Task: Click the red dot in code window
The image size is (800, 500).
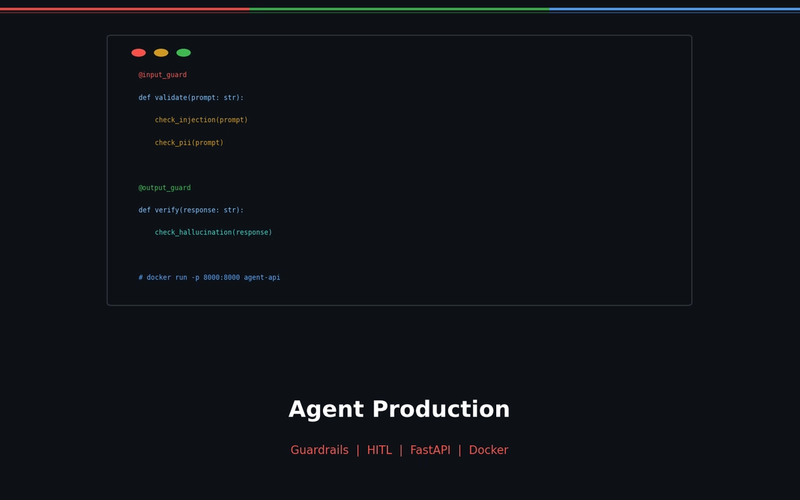Action: 138,53
